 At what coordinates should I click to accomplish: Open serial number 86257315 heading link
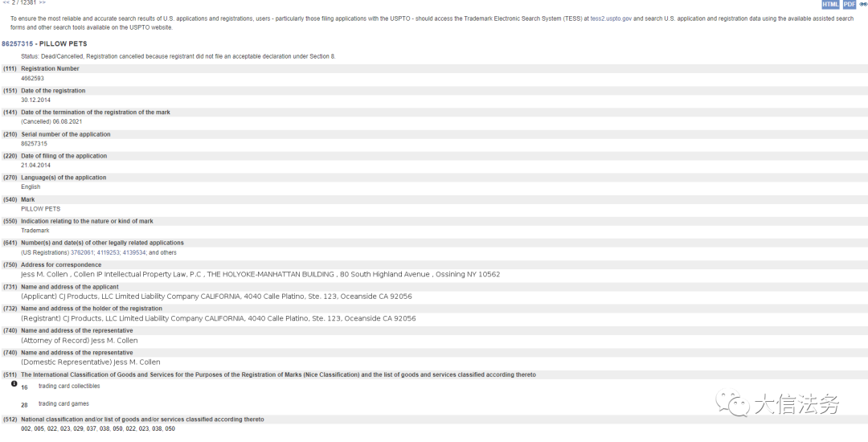click(x=17, y=43)
